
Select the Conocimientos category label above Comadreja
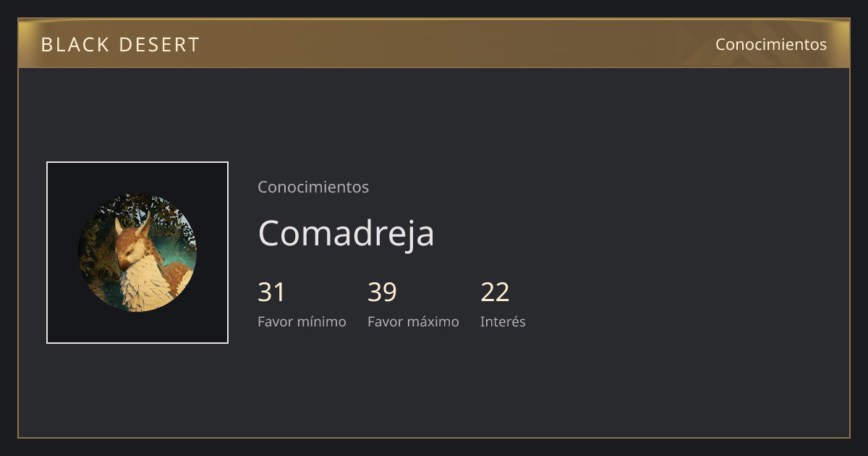(x=313, y=187)
